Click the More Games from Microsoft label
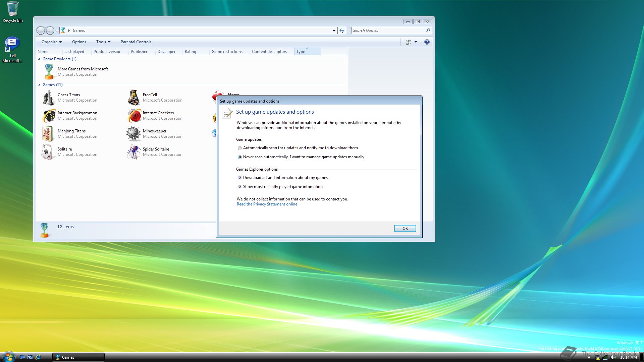Screen dimensions: 644x362 pos(83,69)
